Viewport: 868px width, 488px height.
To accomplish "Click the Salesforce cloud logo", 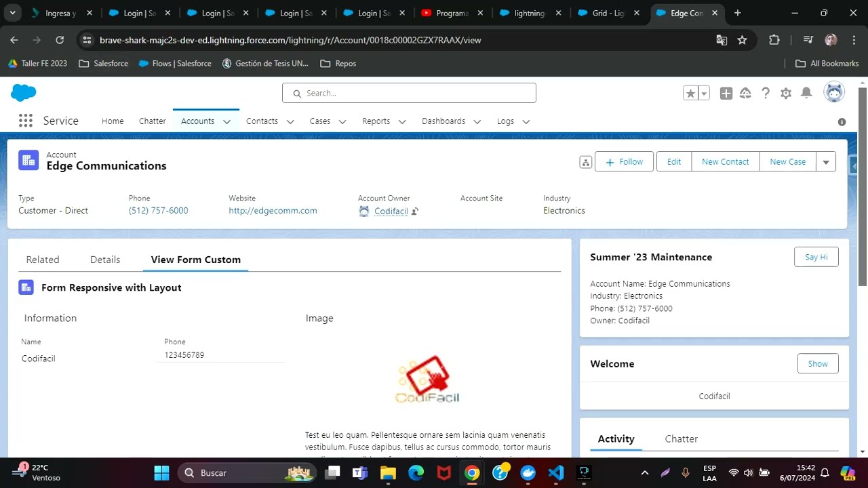I will coord(24,93).
